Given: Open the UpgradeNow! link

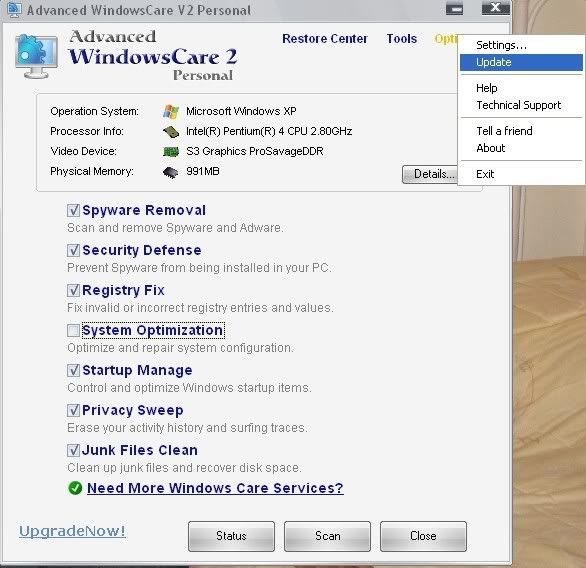Looking at the screenshot, I should [72, 531].
